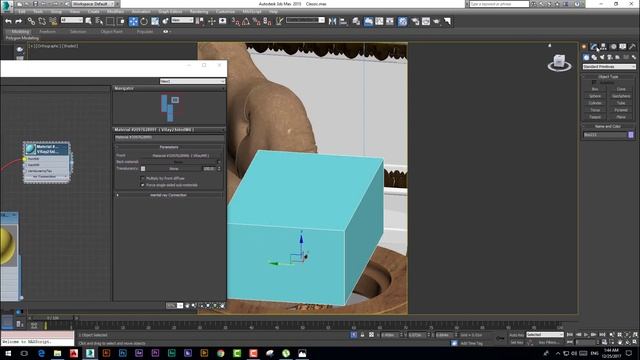Open the Workspace Default dropdown

(93, 4)
